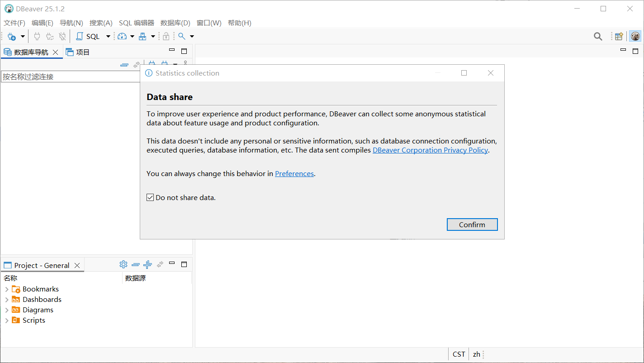Open the SQL editor script button
Image resolution: width=644 pixels, height=363 pixels.
tap(88, 36)
